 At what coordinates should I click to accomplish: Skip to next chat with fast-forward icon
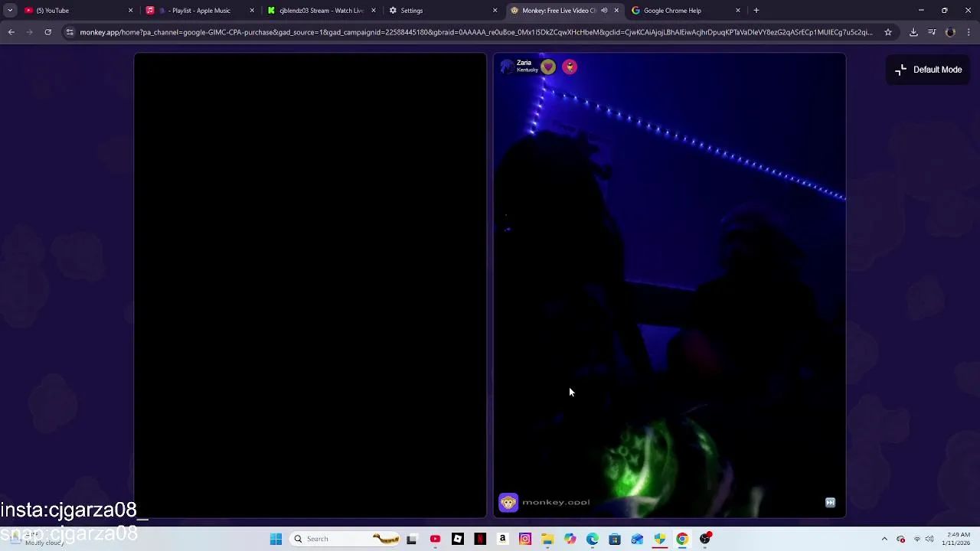[x=830, y=503]
